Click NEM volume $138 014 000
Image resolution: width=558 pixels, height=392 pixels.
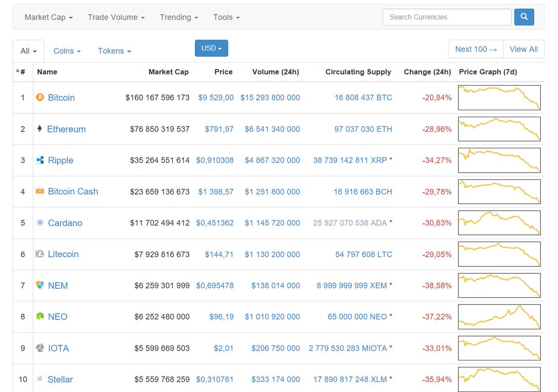(x=276, y=286)
